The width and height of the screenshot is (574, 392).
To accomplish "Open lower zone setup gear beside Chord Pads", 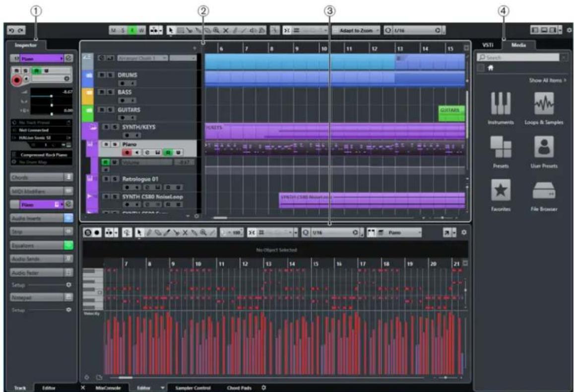I will pyautogui.click(x=263, y=388).
